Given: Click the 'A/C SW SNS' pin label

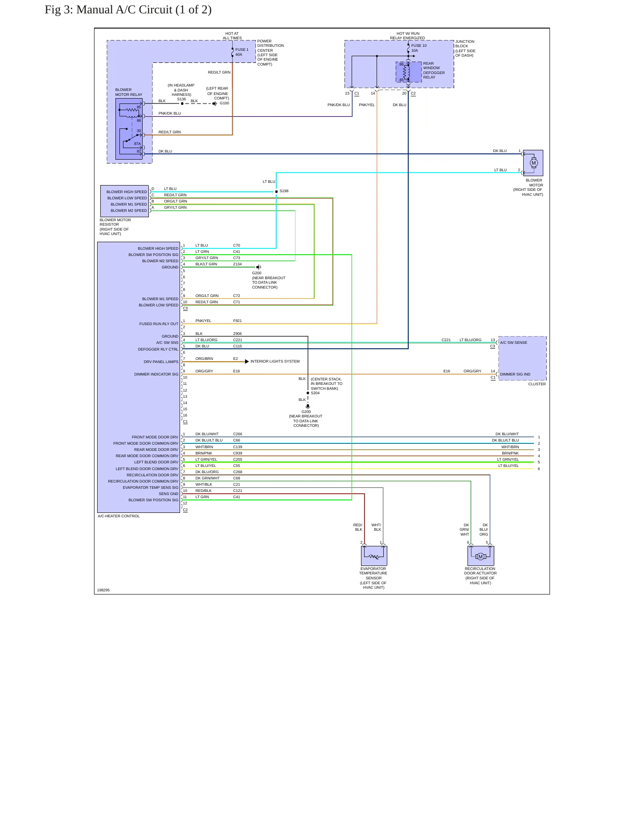Looking at the screenshot, I should 167,343.
